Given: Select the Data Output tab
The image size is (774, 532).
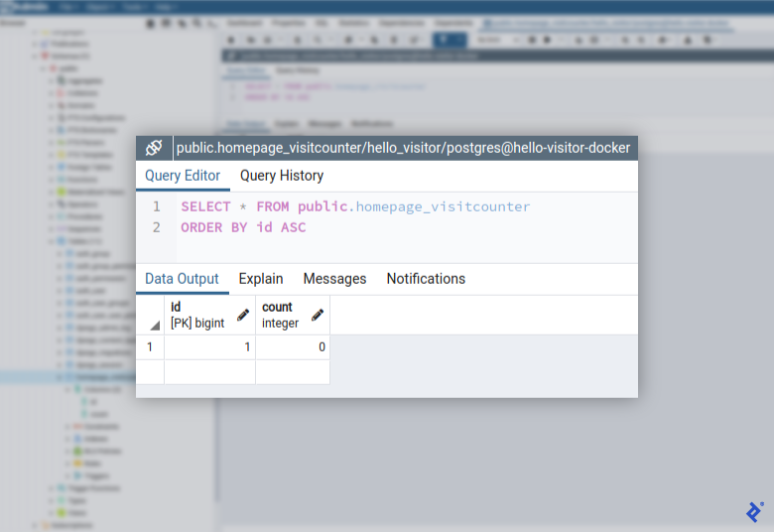Looking at the screenshot, I should coord(182,279).
